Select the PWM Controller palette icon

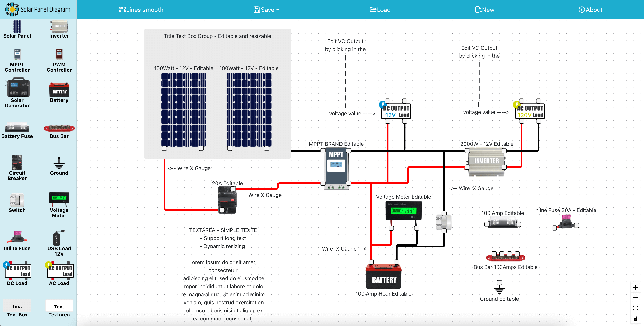click(59, 54)
